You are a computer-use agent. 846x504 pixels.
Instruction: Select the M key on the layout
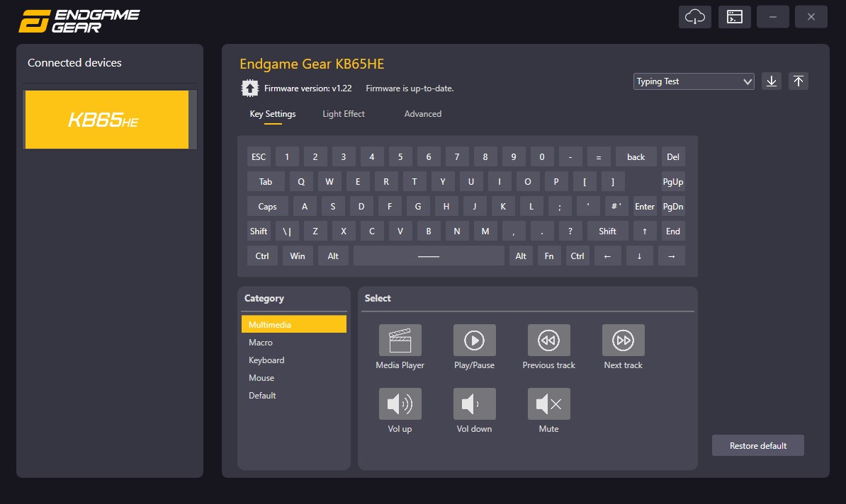[485, 231]
